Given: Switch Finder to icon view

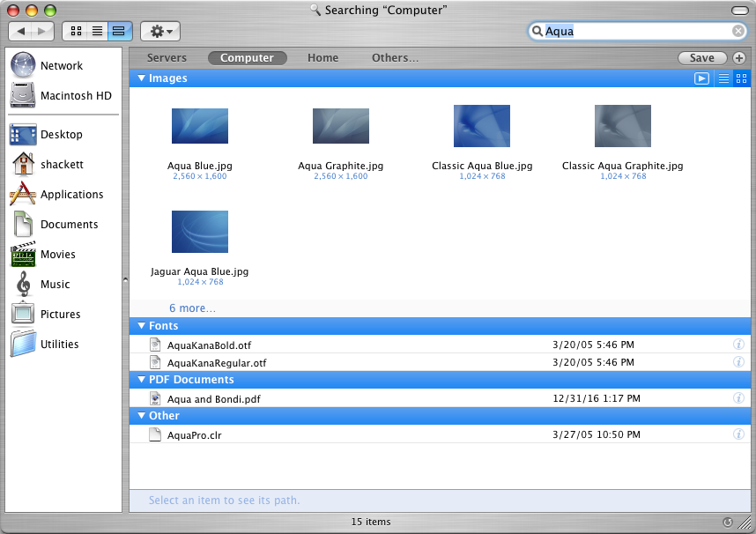Looking at the screenshot, I should point(76,31).
